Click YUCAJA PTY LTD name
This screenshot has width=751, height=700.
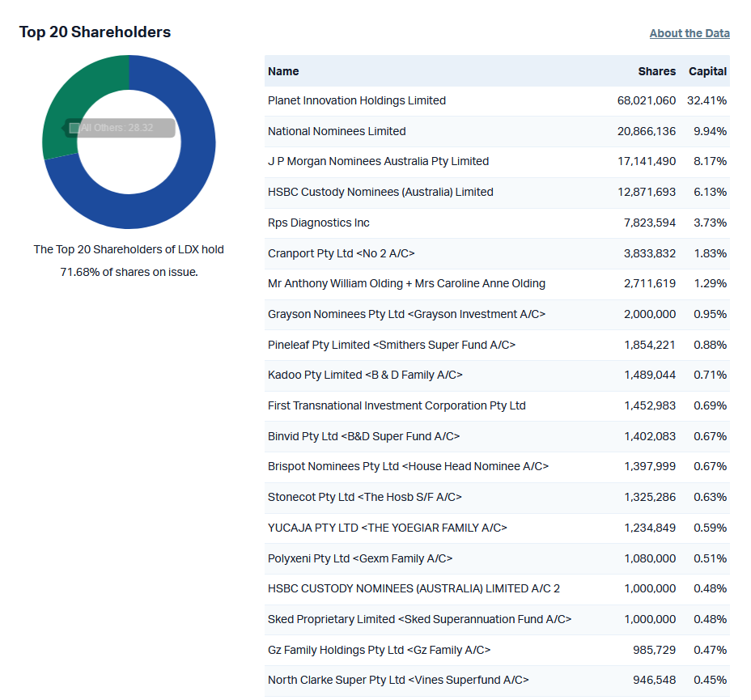[387, 528]
